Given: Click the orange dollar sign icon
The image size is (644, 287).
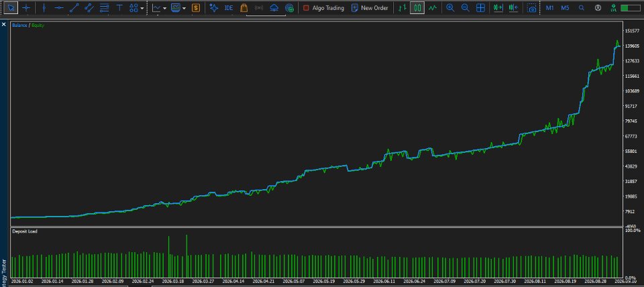Looking at the screenshot, I should click(196, 8).
